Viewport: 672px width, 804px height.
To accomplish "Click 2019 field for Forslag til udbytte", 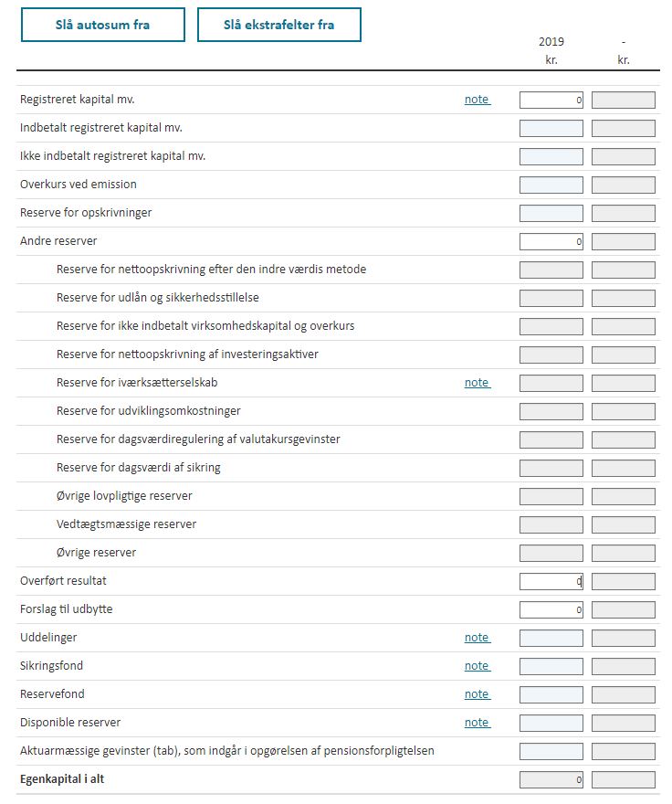I will (x=551, y=610).
